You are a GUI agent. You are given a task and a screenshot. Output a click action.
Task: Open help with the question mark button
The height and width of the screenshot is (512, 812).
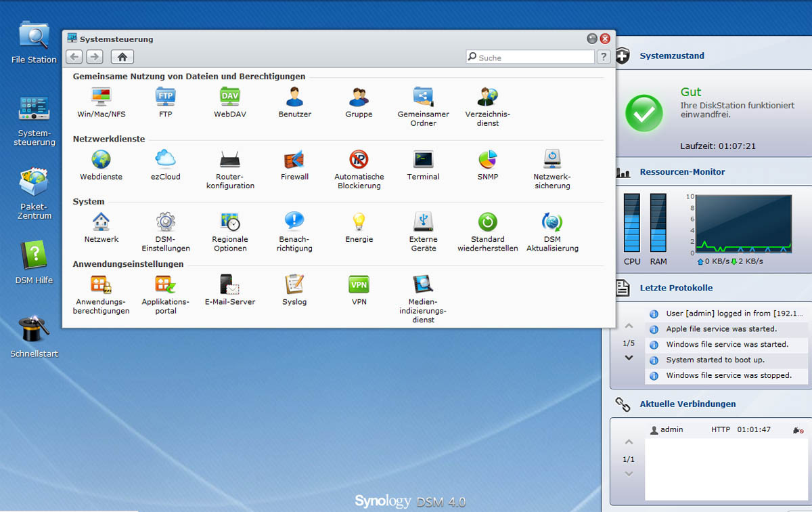point(603,57)
